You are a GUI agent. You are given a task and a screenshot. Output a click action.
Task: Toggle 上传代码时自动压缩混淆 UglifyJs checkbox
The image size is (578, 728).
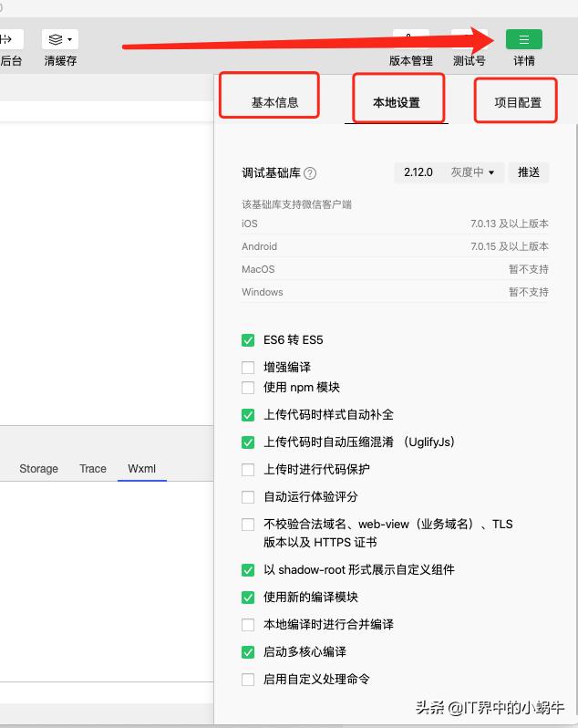(248, 442)
